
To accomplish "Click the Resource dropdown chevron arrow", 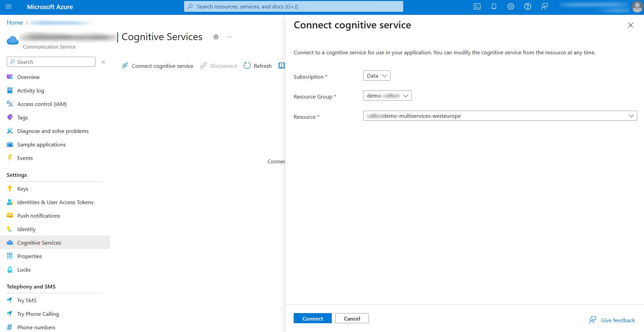I will point(631,116).
